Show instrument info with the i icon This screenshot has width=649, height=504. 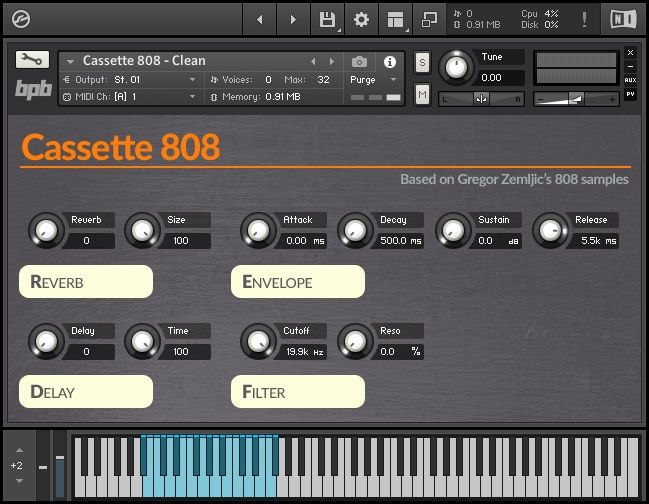(390, 62)
